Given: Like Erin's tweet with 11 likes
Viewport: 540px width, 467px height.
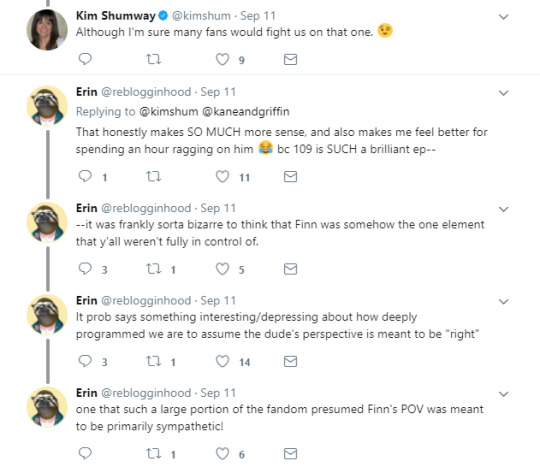Looking at the screenshot, I should coord(222,176).
